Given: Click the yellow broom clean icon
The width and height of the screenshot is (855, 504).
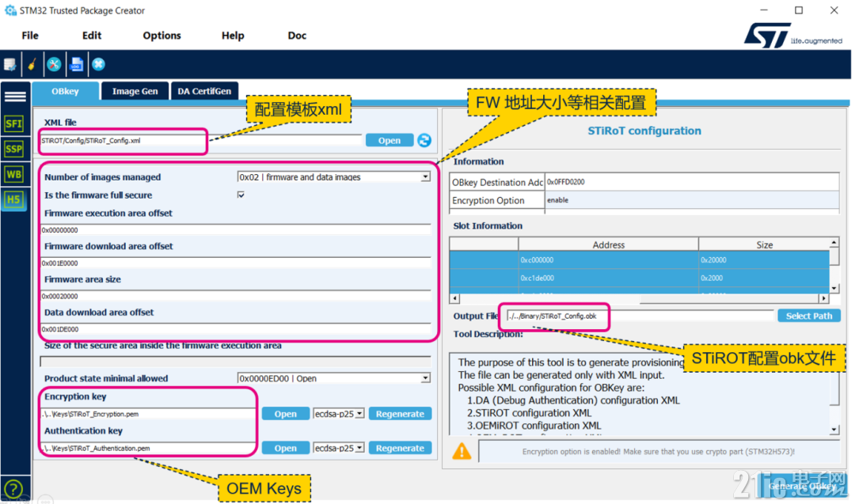Looking at the screenshot, I should [x=32, y=64].
